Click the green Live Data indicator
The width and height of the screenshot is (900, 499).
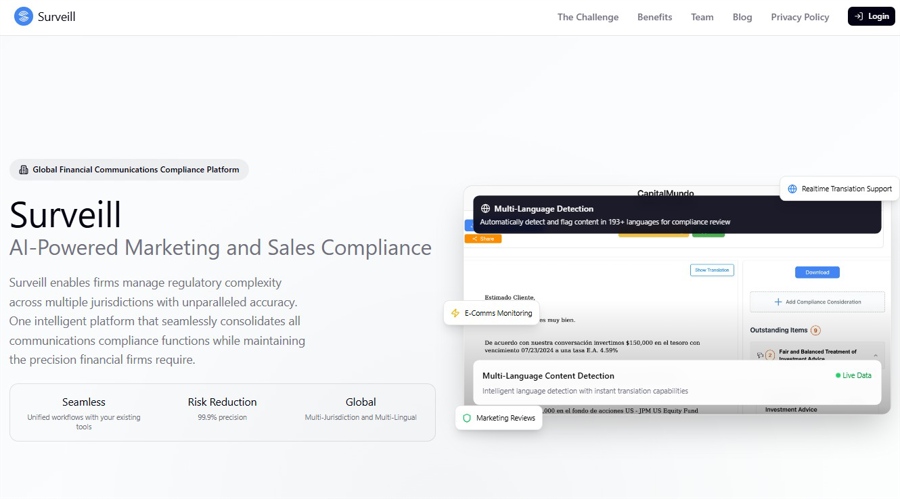click(x=854, y=375)
